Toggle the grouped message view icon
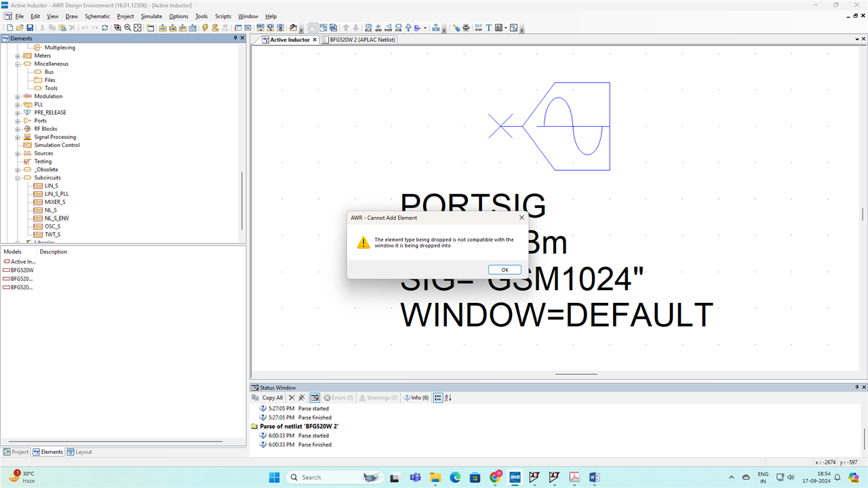Screen dimensions: 868x488 (438, 398)
